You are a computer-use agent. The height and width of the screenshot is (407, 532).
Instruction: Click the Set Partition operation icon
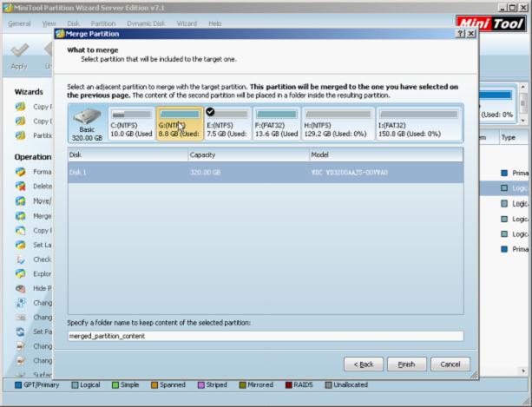click(20, 332)
